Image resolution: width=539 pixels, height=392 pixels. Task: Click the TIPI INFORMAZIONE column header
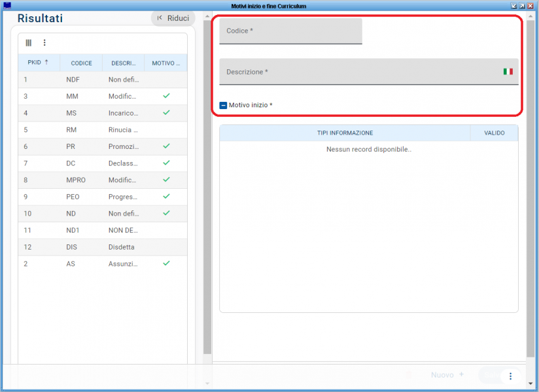pos(345,133)
